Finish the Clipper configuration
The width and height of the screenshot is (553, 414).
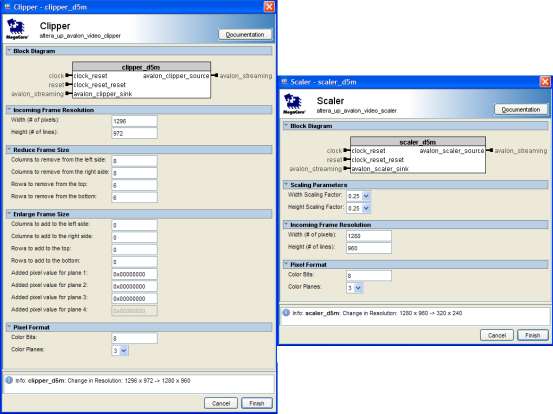click(257, 403)
